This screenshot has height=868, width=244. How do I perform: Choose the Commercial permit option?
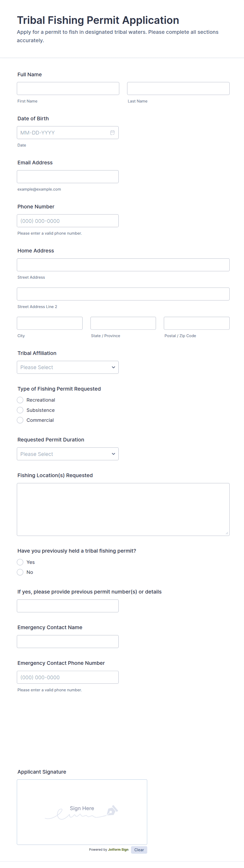(20, 420)
